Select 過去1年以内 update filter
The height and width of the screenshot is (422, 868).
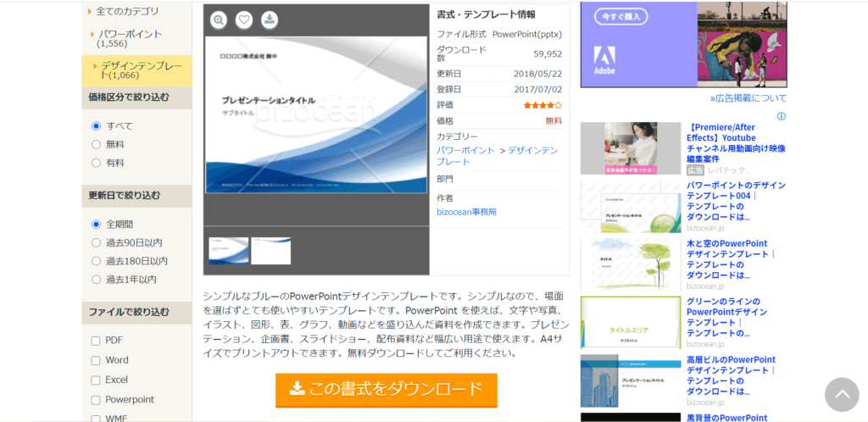[97, 279]
